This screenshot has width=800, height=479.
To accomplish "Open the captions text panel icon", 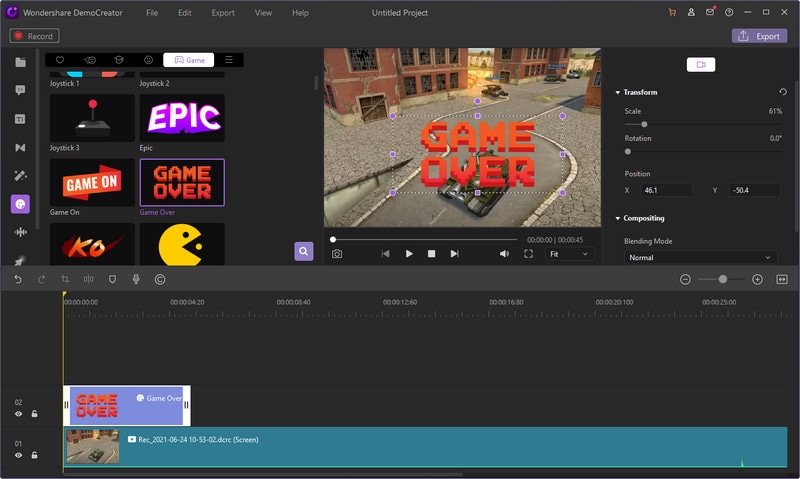I will [20, 119].
